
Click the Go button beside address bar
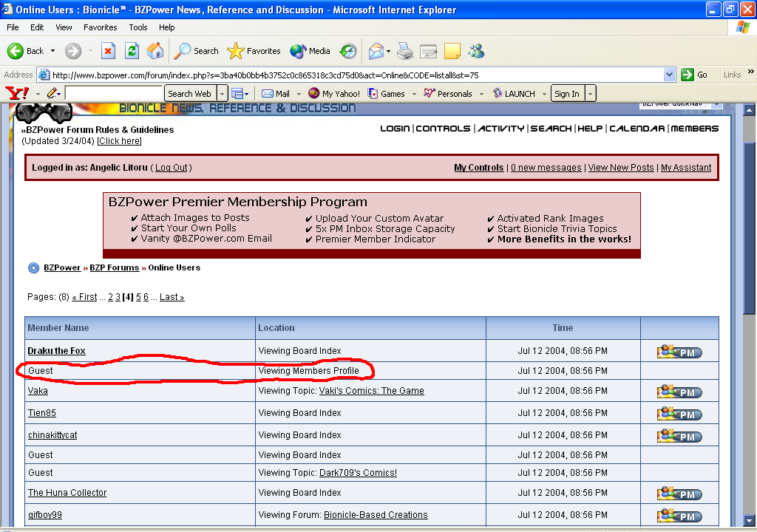pos(695,75)
